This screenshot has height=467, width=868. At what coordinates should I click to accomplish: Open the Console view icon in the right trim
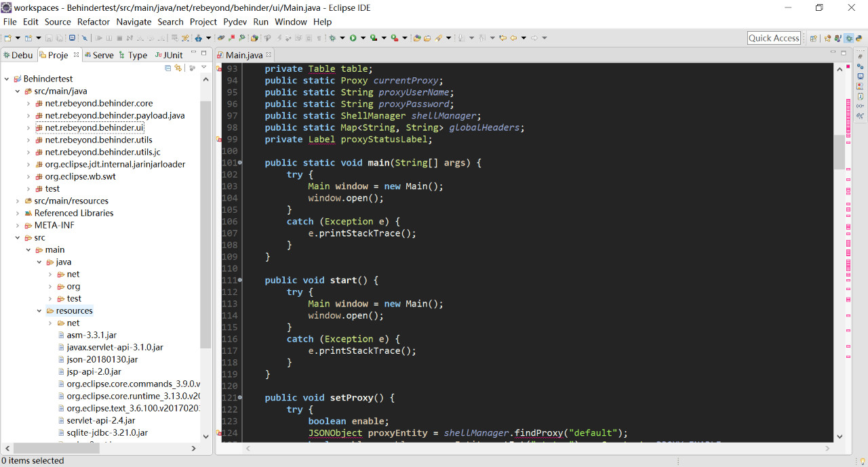click(x=860, y=76)
